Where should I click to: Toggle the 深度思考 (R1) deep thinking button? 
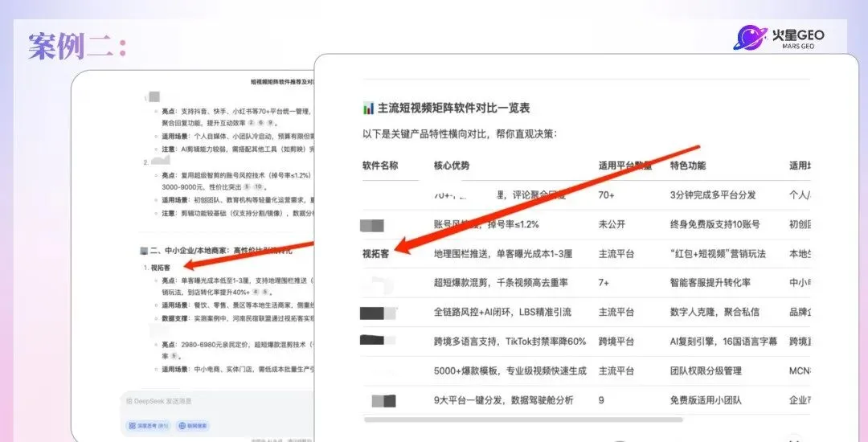149,426
